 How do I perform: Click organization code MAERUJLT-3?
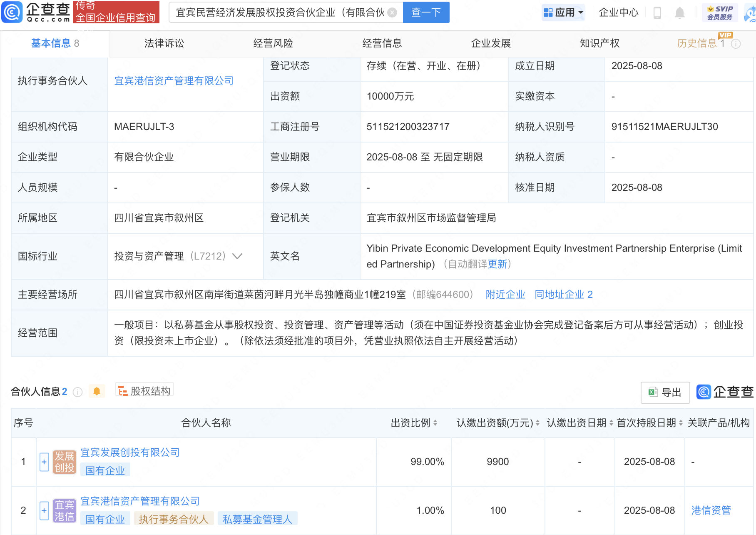tap(144, 127)
